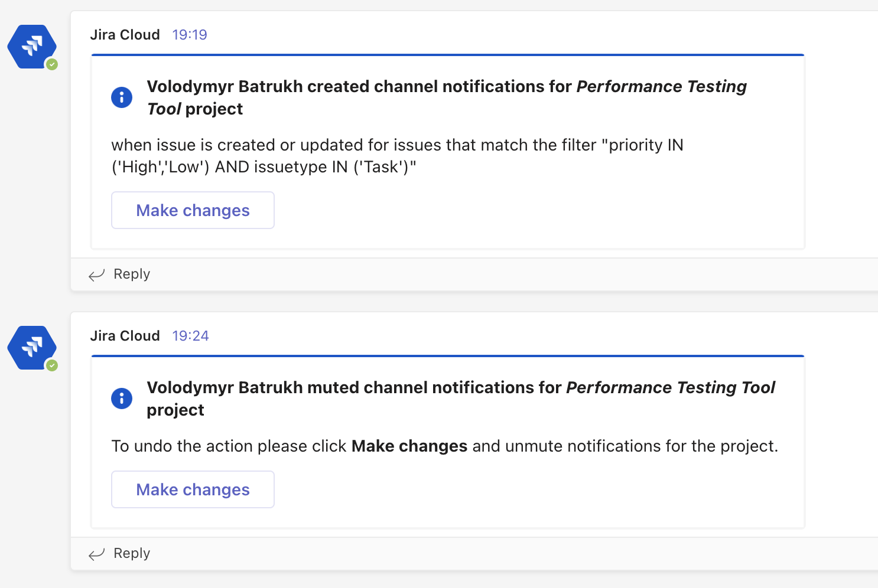878x588 pixels.
Task: Click the green status badge on the top Jira avatar
Action: point(52,65)
